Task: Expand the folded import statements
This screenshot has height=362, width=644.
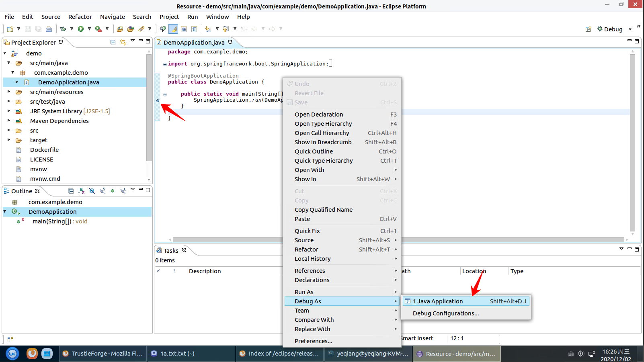Action: coord(165,64)
